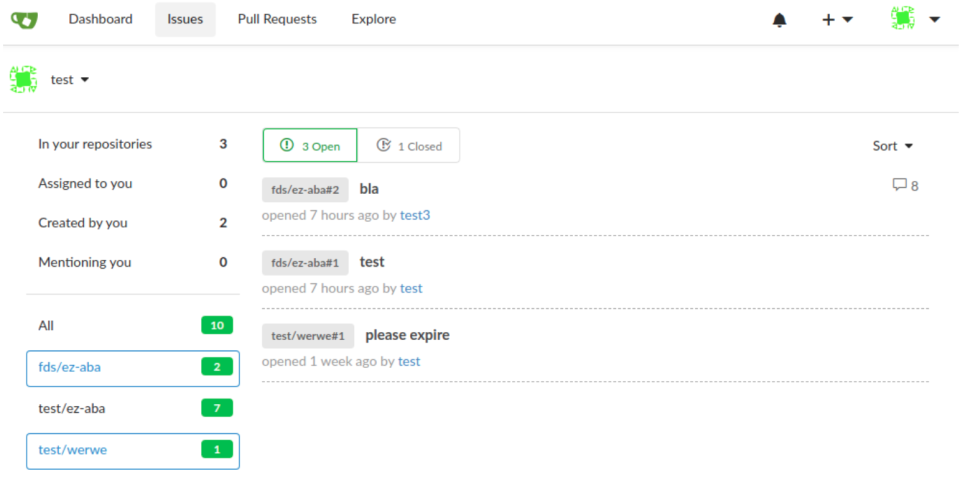Visit the test3 user profile link
The height and width of the screenshot is (488, 960).
tap(414, 215)
